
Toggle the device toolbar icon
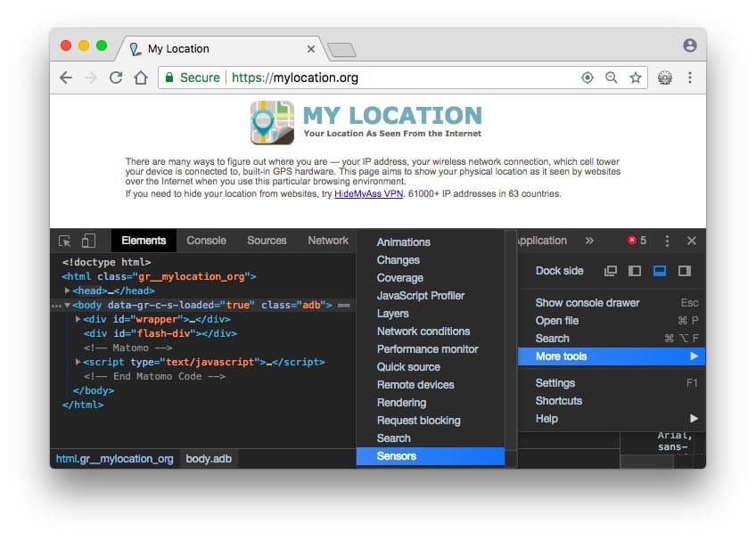pyautogui.click(x=88, y=241)
